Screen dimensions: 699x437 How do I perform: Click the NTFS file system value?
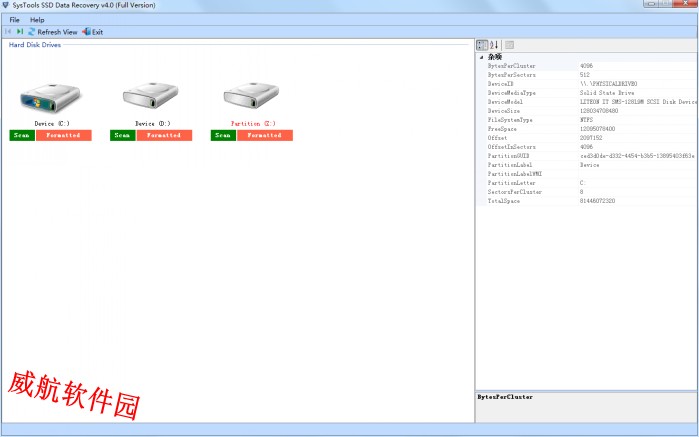(586, 120)
